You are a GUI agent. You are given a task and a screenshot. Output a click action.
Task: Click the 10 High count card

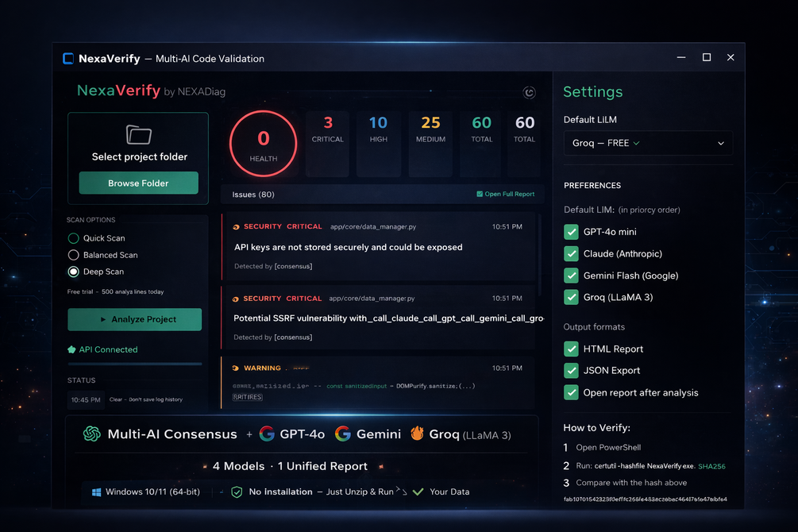[378, 144]
